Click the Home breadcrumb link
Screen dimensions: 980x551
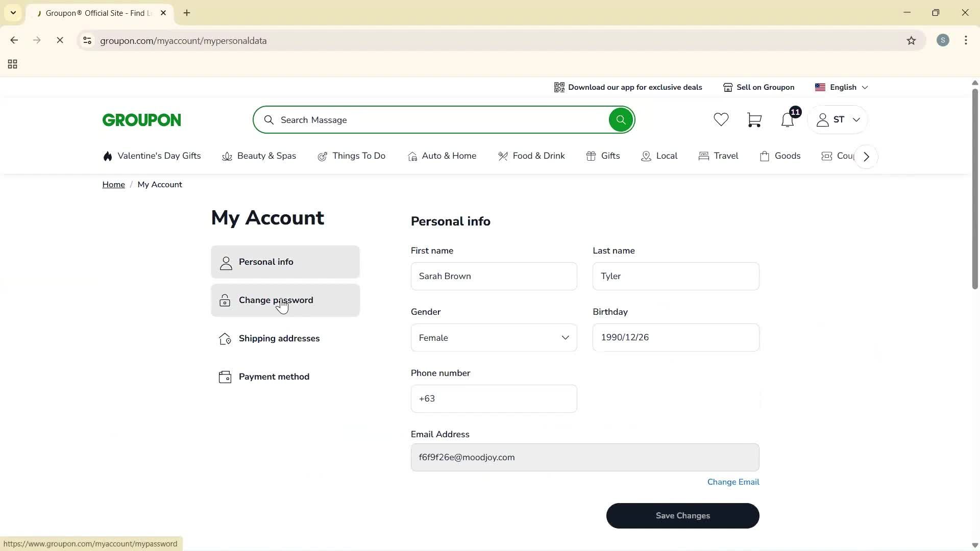coord(113,184)
